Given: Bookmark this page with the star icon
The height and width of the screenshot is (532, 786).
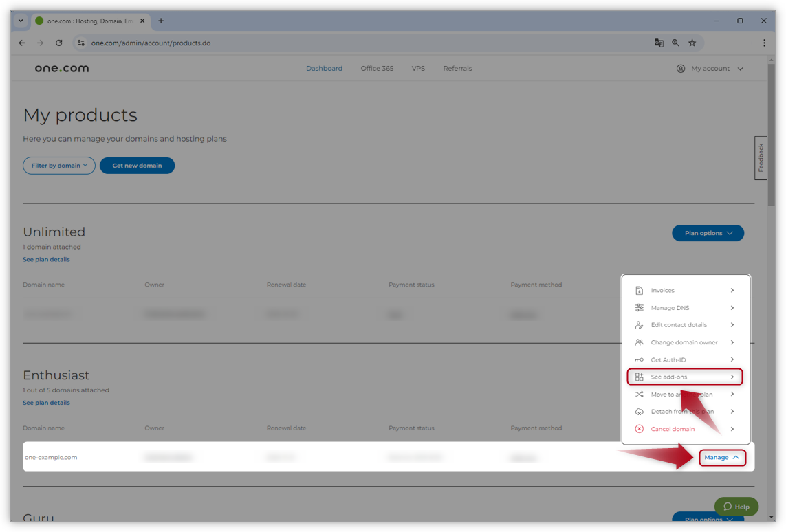Looking at the screenshot, I should coord(692,43).
